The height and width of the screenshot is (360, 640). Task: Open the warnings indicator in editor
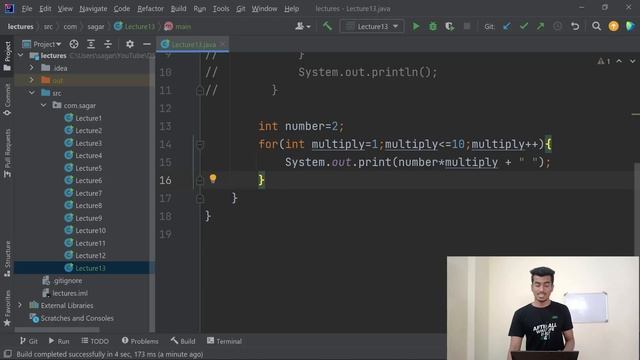point(604,61)
